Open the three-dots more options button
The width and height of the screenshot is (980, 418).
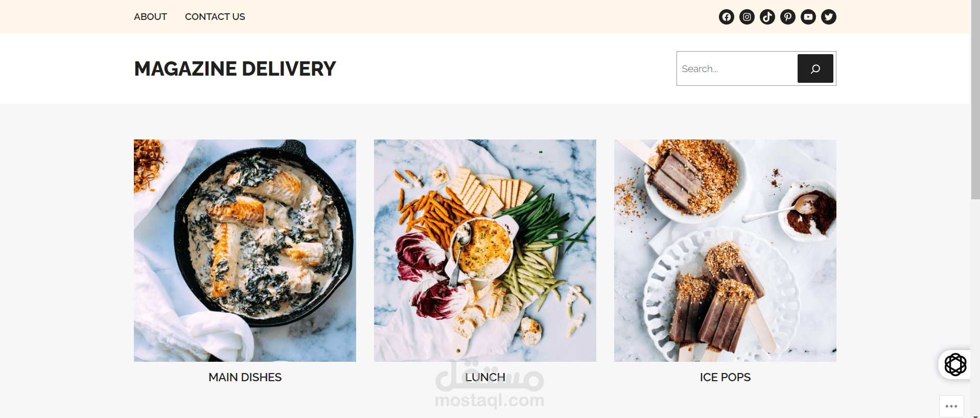coord(951,406)
